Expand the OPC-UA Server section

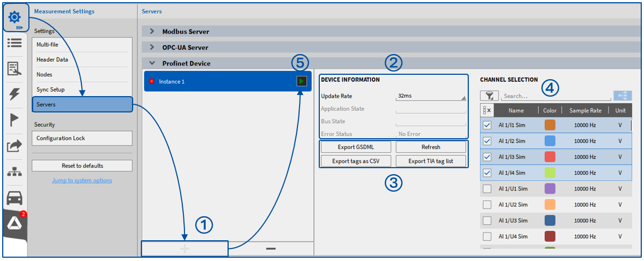pyautogui.click(x=152, y=48)
